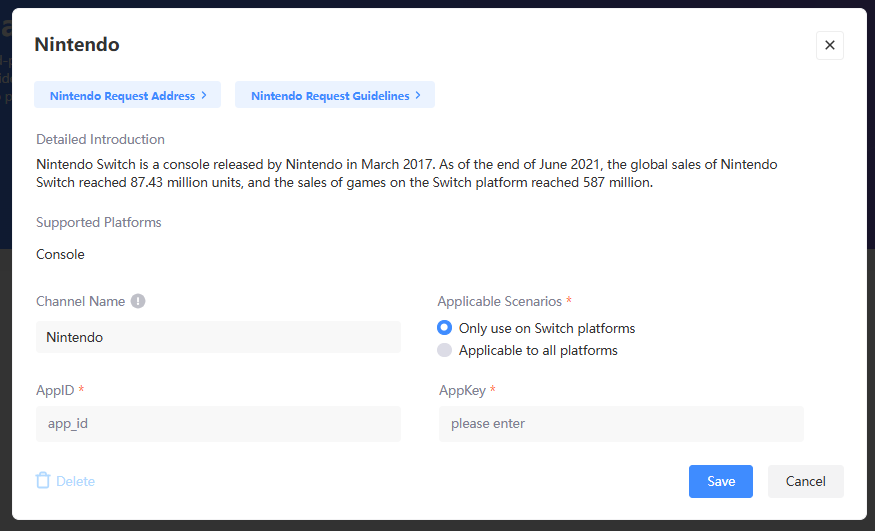
Task: Open the Nintendo Request Address link
Action: point(122,96)
